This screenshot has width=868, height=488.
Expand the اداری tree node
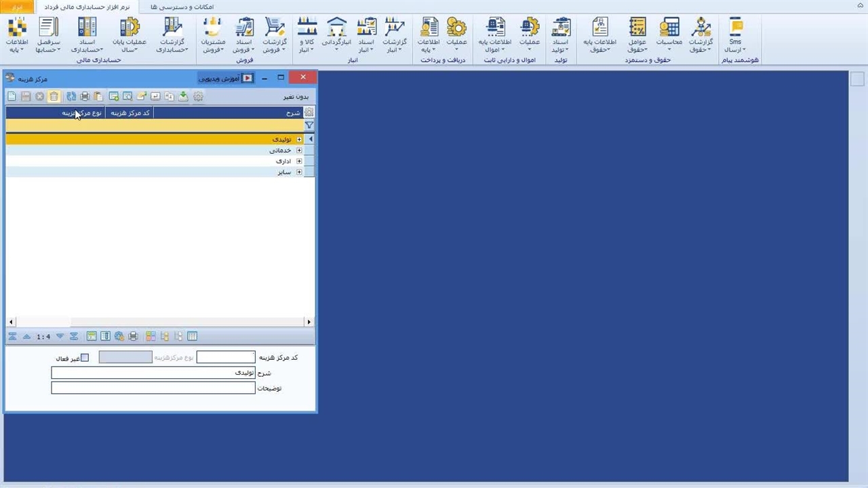(299, 161)
